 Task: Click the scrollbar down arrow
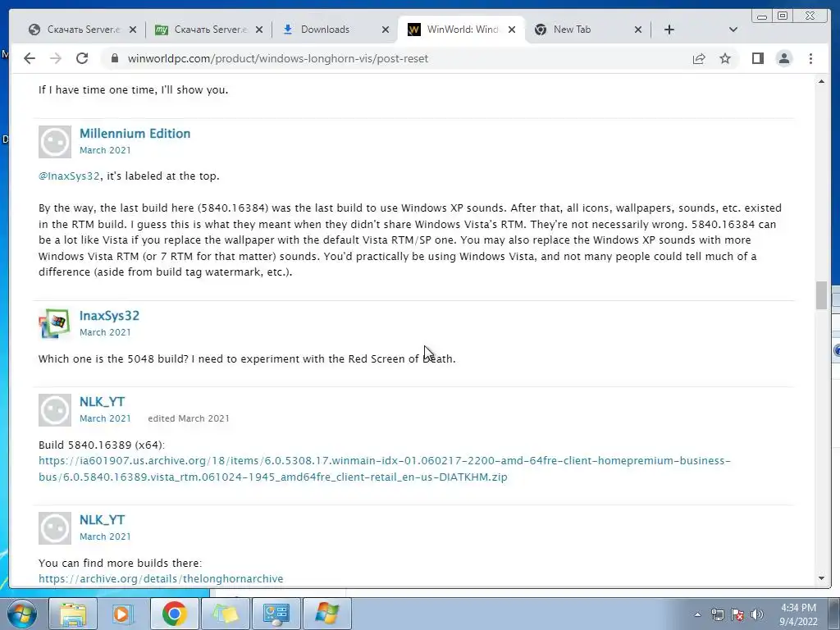pyautogui.click(x=821, y=578)
